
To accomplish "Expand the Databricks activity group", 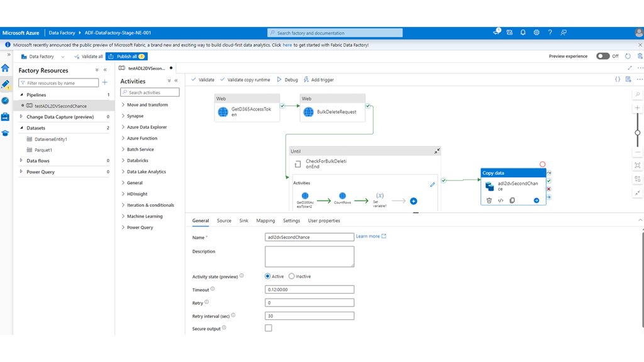I will click(123, 160).
